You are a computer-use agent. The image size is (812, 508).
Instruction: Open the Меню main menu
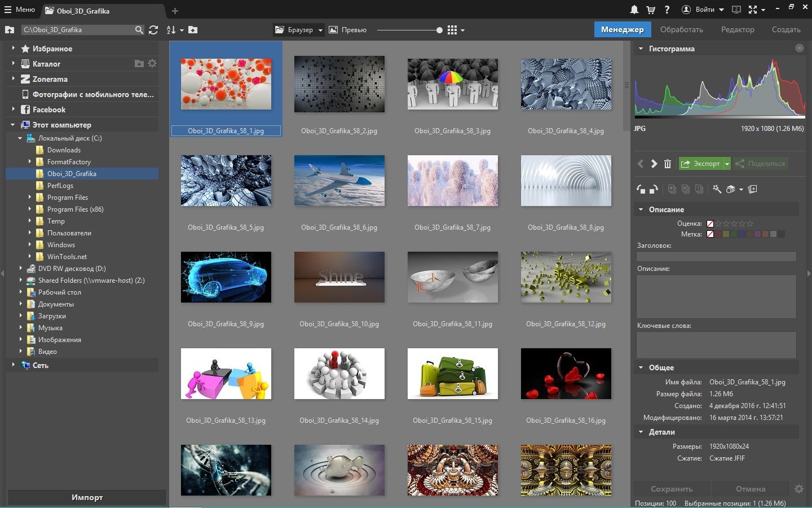(x=19, y=10)
